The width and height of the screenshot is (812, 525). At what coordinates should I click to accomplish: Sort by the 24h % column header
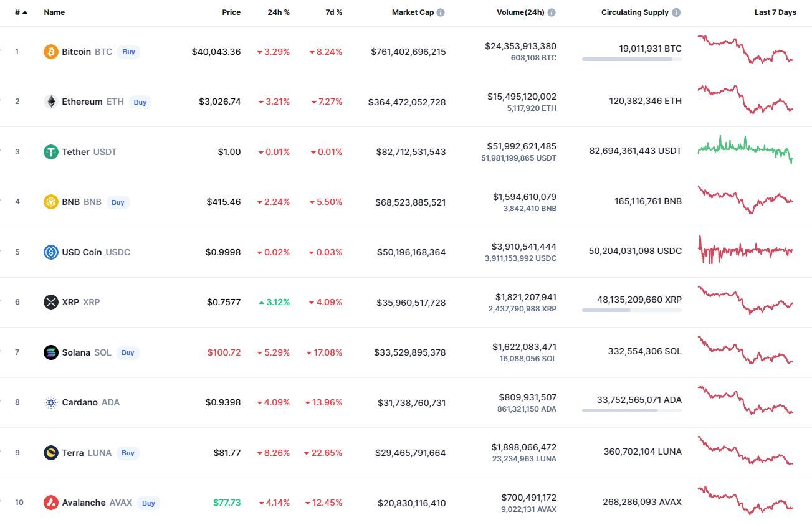278,12
